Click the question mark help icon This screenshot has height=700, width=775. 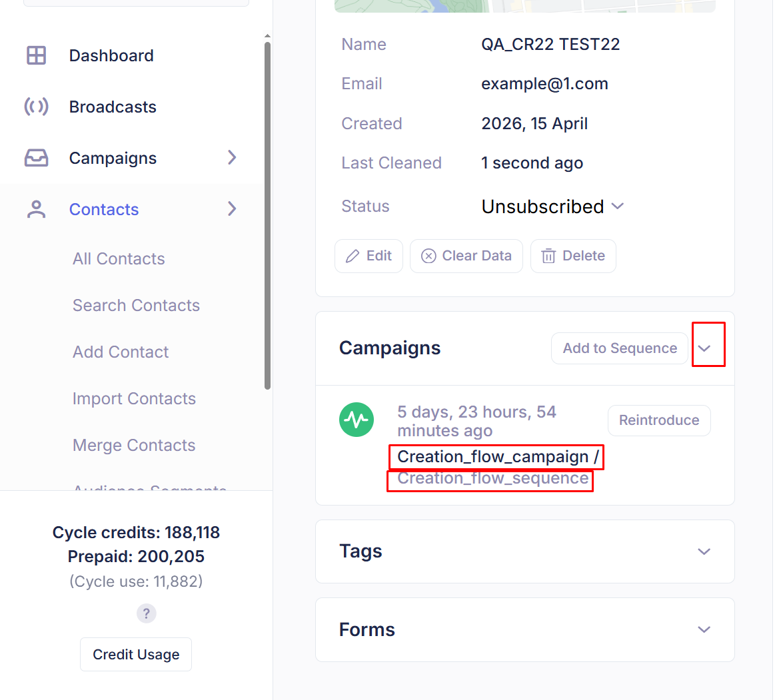coord(147,613)
